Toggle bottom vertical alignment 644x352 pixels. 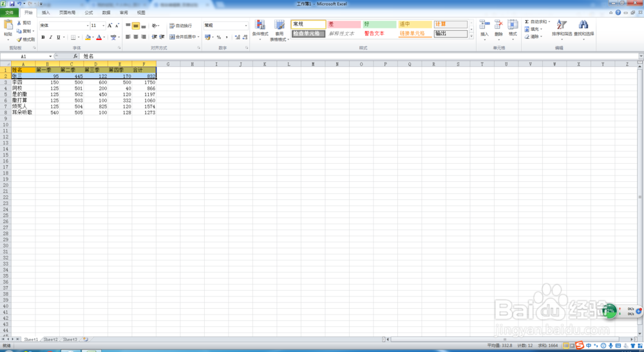coord(144,26)
